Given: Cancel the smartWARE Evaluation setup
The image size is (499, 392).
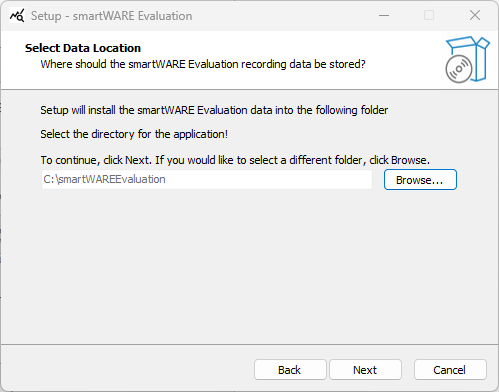Looking at the screenshot, I should (450, 370).
